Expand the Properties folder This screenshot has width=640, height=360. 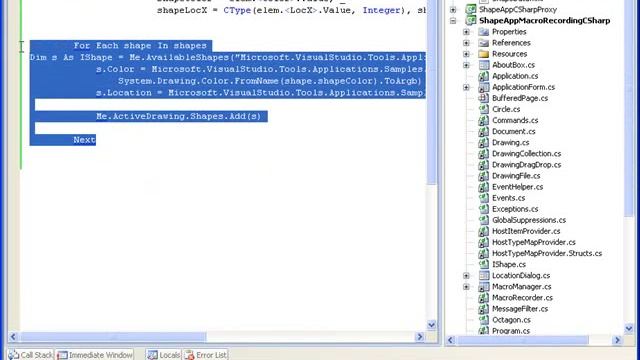466,32
